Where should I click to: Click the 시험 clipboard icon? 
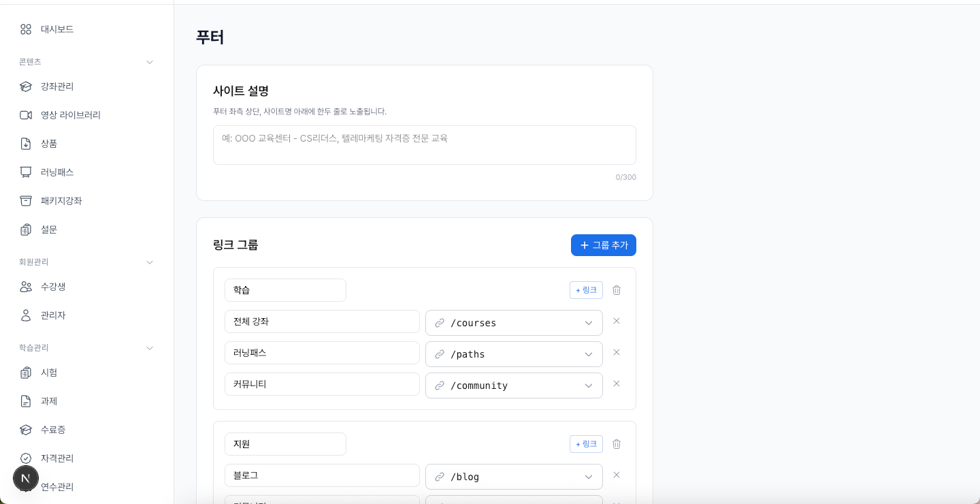[26, 373]
